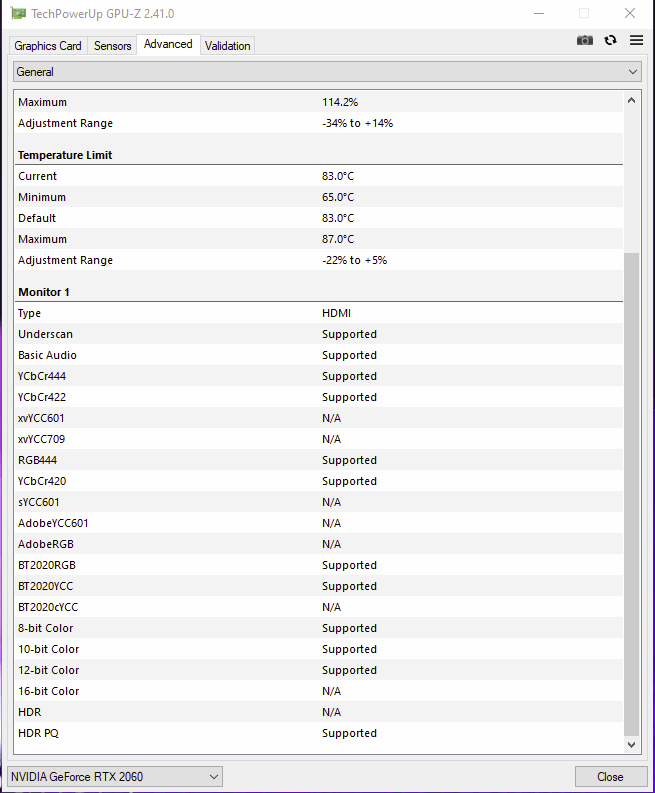Open the Sensors tab
This screenshot has height=793, width=655.
[x=112, y=46]
